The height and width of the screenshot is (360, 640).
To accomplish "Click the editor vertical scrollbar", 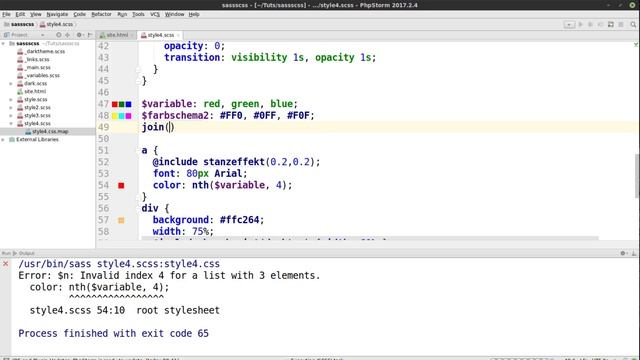I will pyautogui.click(x=637, y=175).
